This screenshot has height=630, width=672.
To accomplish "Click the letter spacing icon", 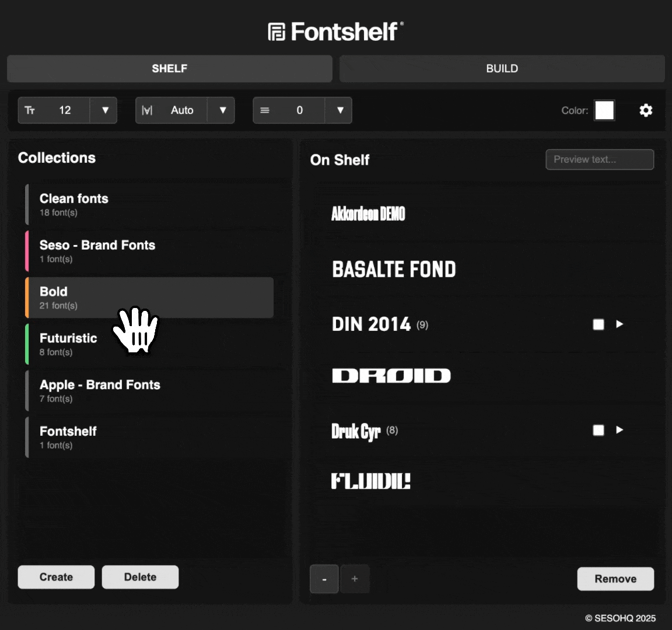I will [x=147, y=110].
